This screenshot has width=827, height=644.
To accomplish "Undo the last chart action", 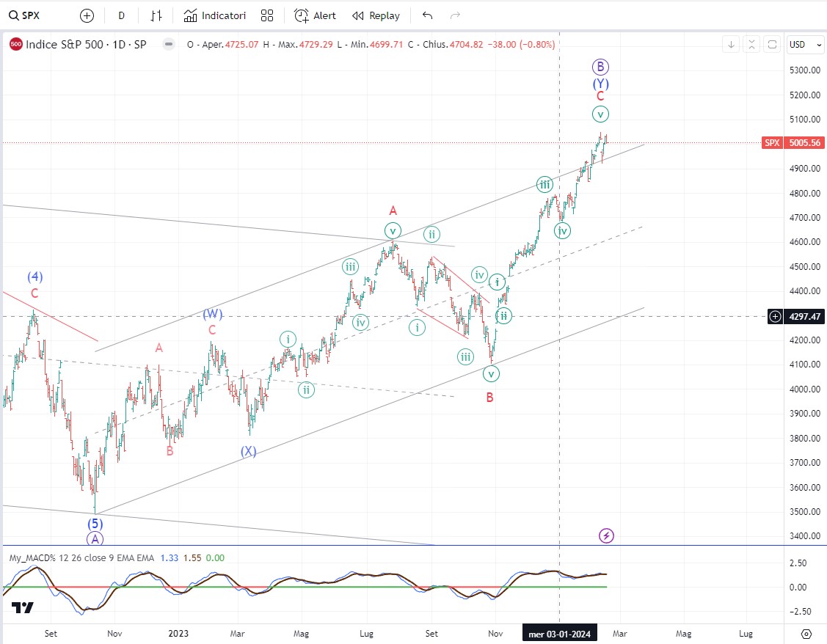I will tap(428, 16).
